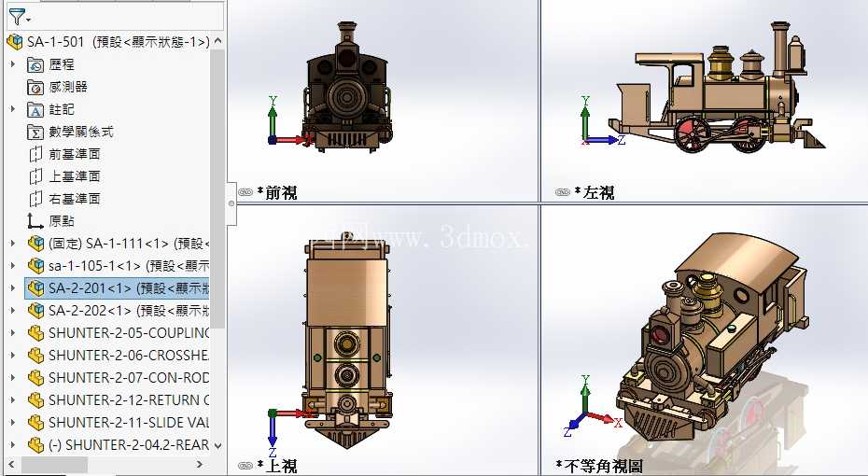Viewport: 868px width, 476px height.
Task: Click the *前視 front view label
Action: 277,192
